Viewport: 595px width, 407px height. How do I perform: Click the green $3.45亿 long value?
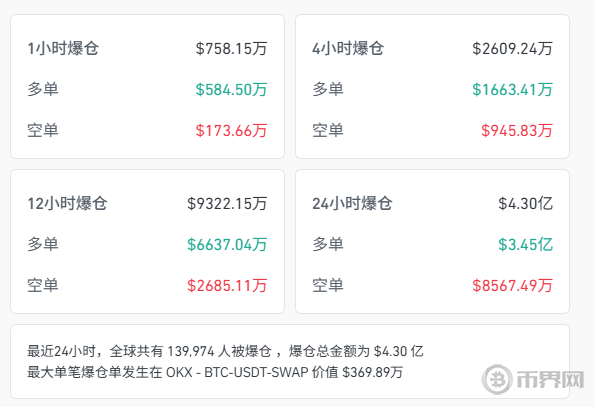pyautogui.click(x=526, y=244)
